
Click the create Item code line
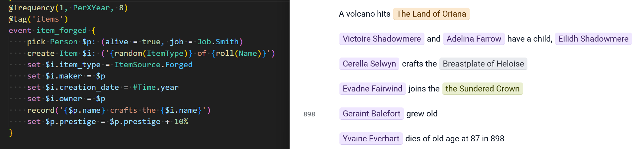point(151,53)
